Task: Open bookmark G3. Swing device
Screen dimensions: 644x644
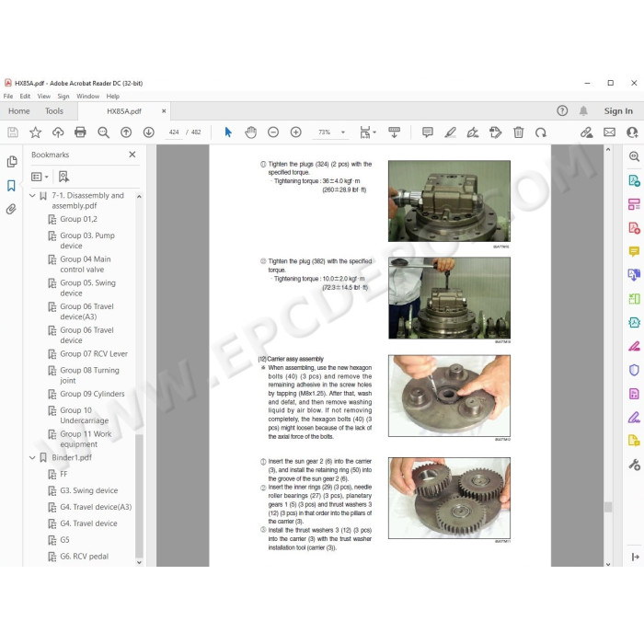Action: click(88, 490)
